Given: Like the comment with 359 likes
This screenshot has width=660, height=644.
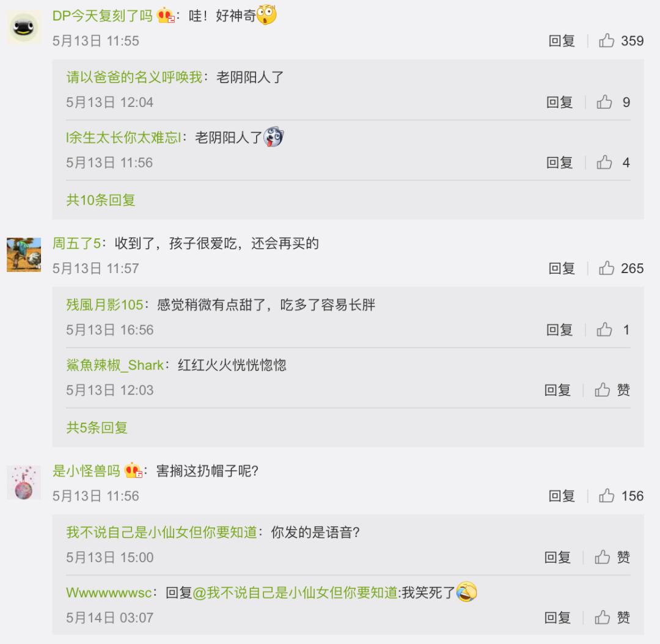Looking at the screenshot, I should point(606,41).
